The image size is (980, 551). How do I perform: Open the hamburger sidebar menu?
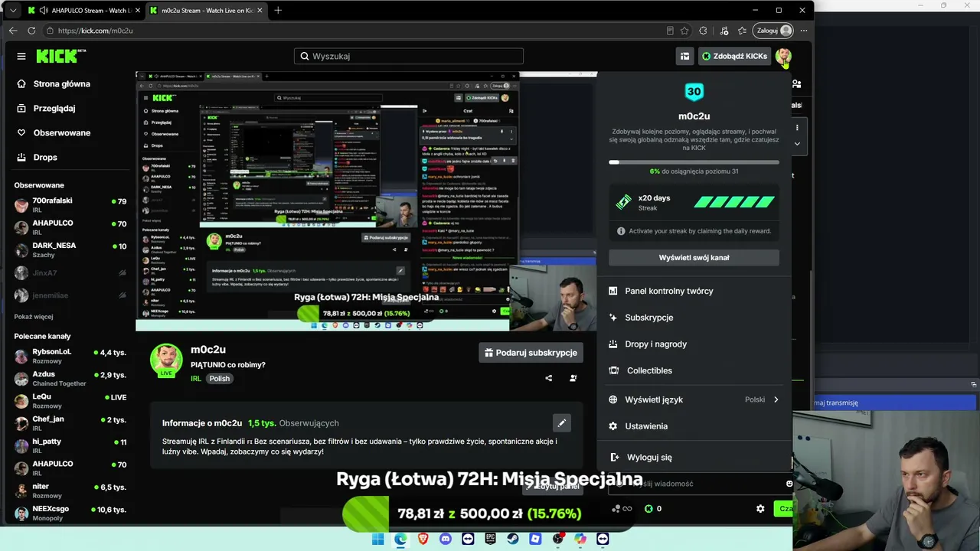(21, 56)
